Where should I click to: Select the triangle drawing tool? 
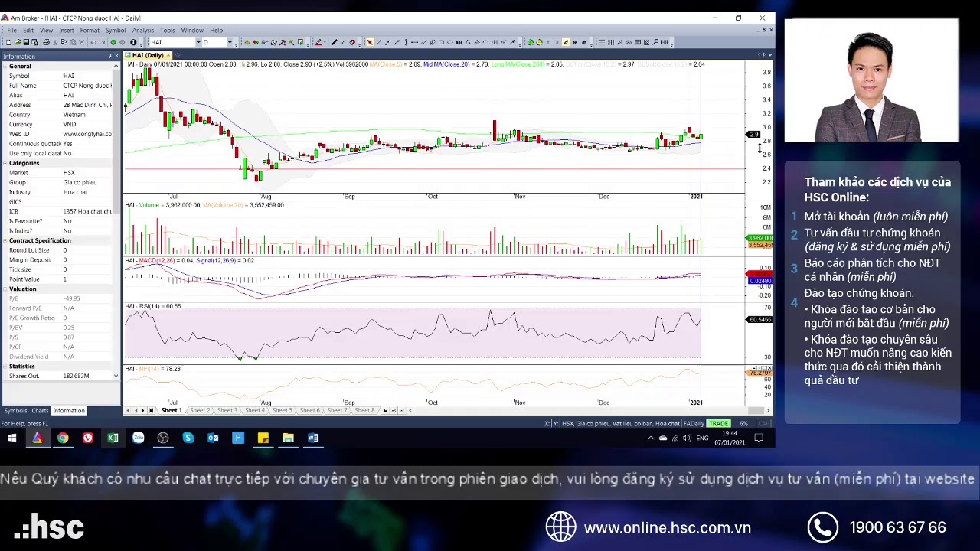click(469, 42)
